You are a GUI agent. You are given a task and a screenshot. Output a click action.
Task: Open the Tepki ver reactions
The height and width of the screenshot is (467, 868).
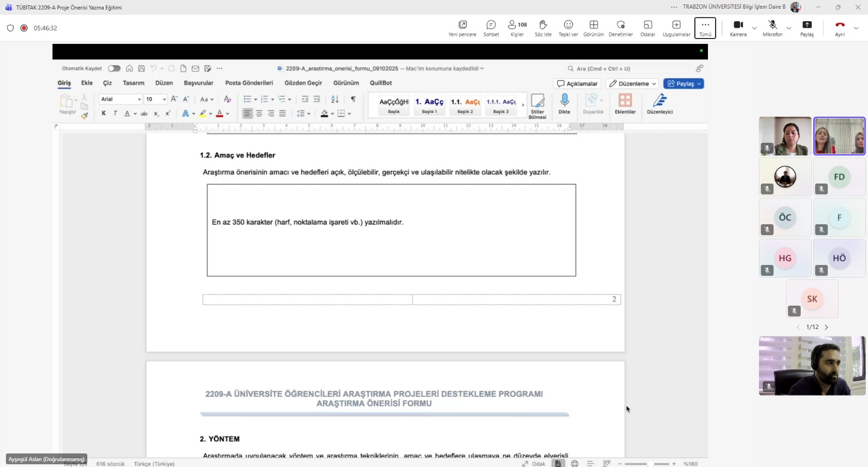[x=568, y=28]
